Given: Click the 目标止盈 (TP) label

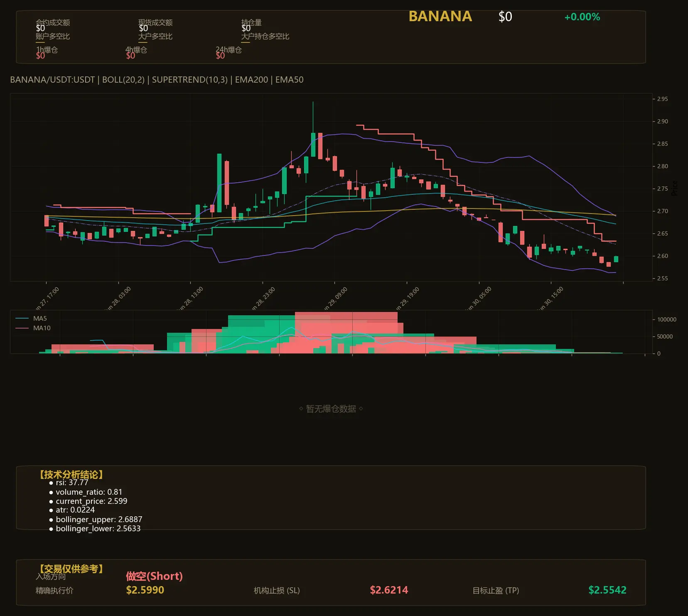Looking at the screenshot, I should point(496,591).
